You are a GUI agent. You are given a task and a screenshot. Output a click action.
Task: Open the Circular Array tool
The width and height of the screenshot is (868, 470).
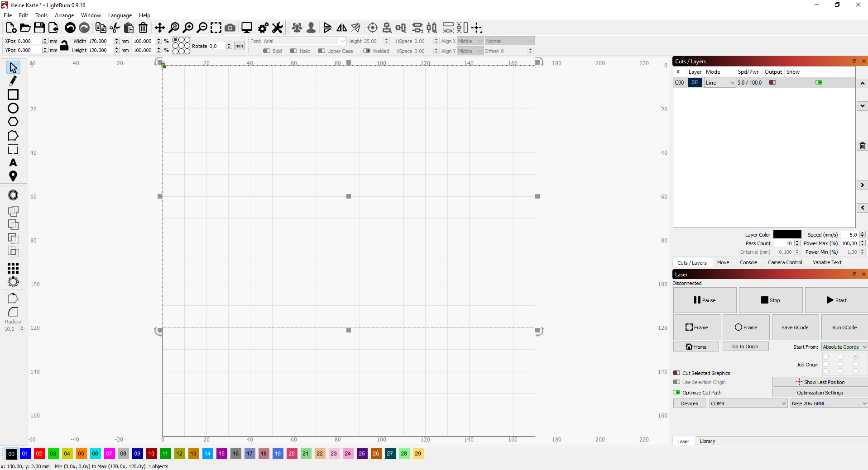[x=13, y=282]
